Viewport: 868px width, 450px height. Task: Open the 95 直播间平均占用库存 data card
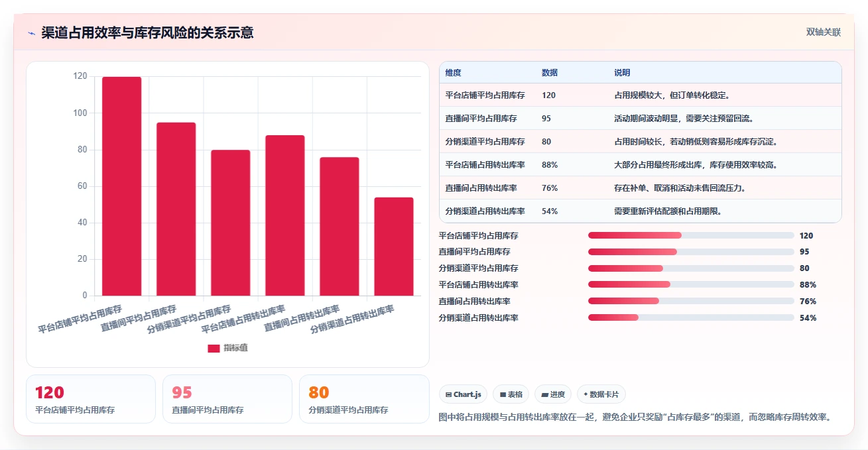tap(227, 399)
